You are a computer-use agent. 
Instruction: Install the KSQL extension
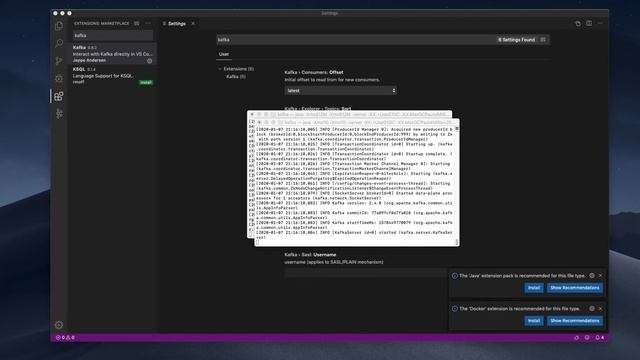point(146,82)
